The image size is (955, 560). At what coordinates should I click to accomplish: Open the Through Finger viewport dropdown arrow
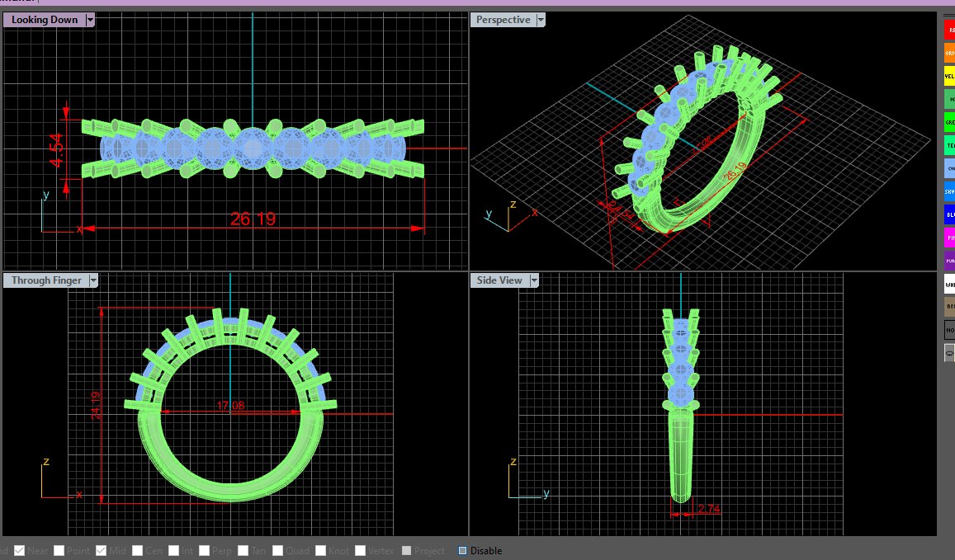tap(93, 280)
